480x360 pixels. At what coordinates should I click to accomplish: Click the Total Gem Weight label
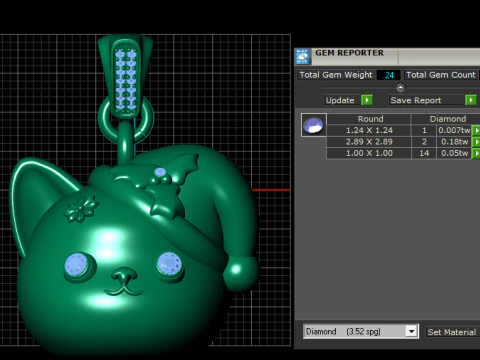point(336,75)
